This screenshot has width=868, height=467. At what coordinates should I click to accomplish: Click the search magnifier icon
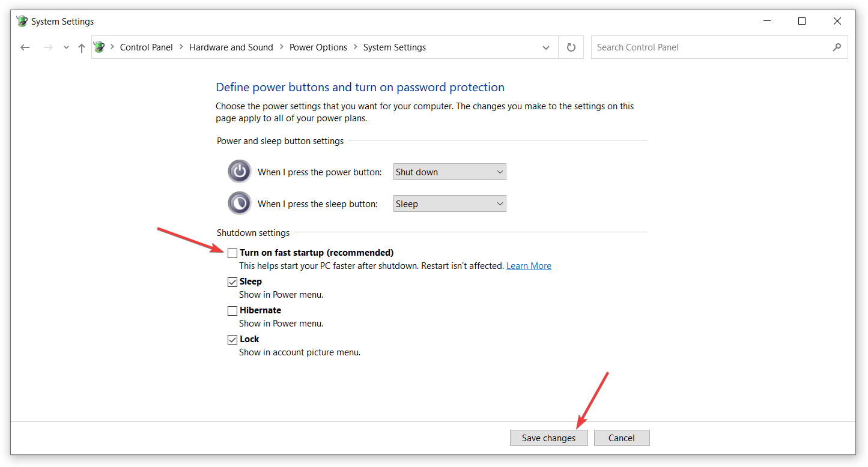[x=837, y=47]
